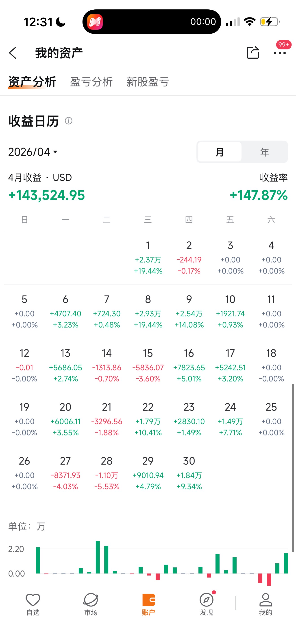The width and height of the screenshot is (296, 644).
Task: Switch to the 盈亏分析 tab
Action: [91, 82]
